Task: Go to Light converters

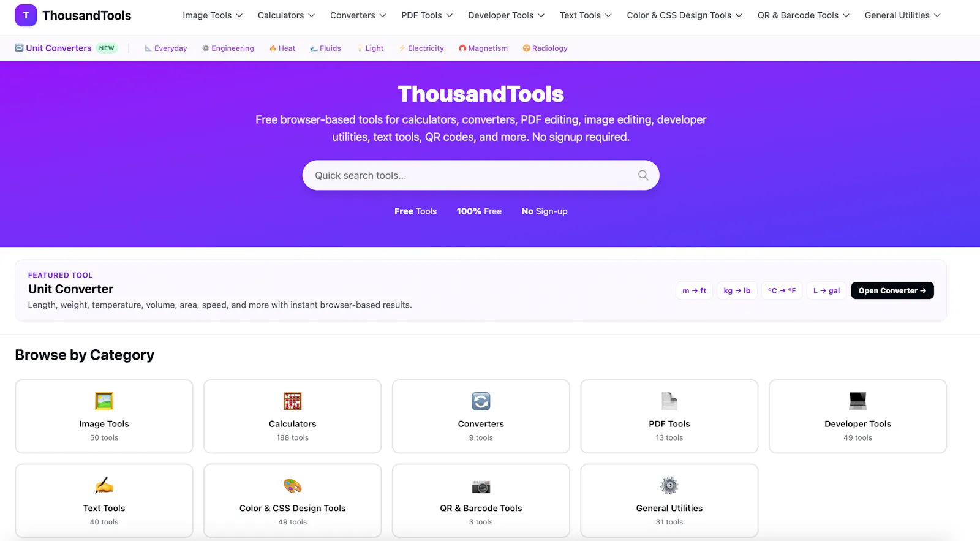Action: (370, 48)
